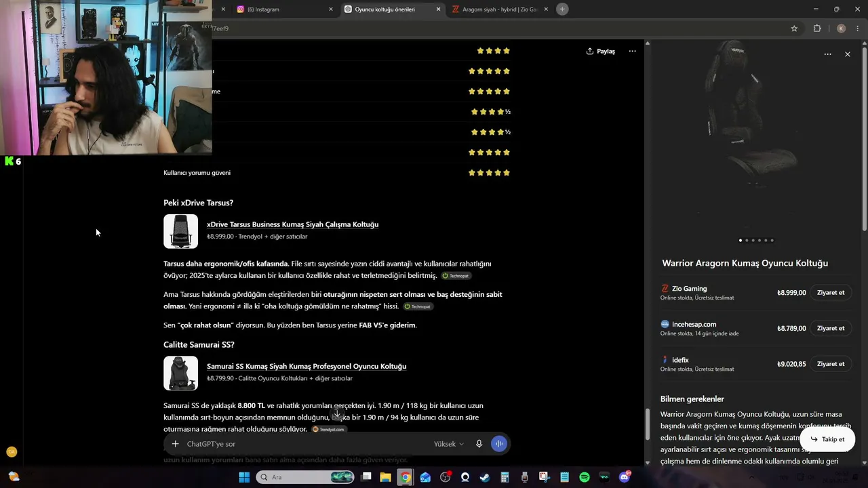Image resolution: width=868 pixels, height=488 pixels.
Task: Open a new browser tab with the plus button
Action: [562, 9]
